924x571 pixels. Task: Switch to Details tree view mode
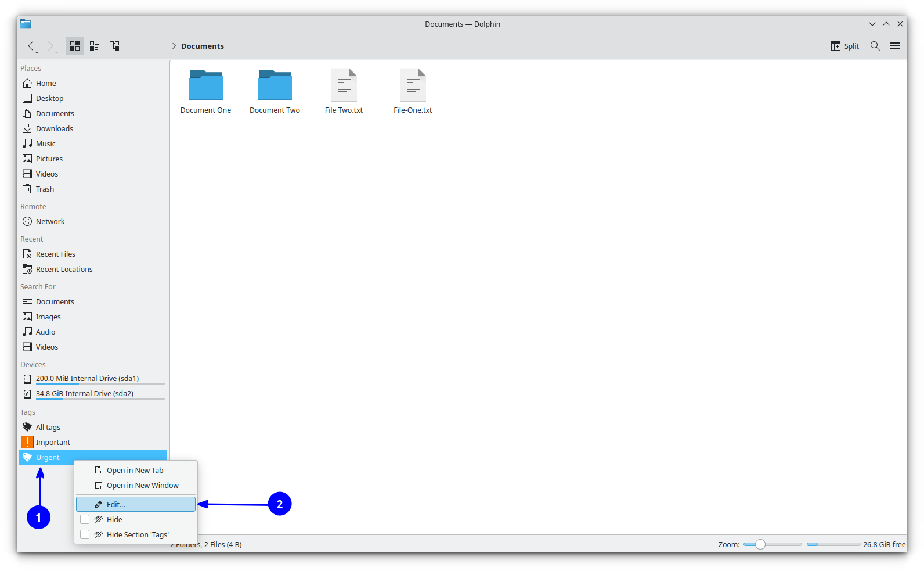click(114, 46)
